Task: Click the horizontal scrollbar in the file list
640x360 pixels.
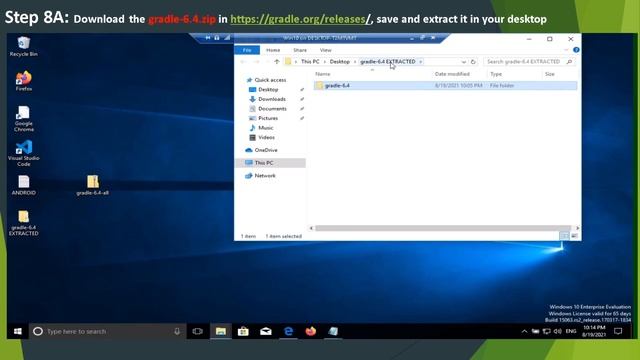Action: pyautogui.click(x=442, y=228)
